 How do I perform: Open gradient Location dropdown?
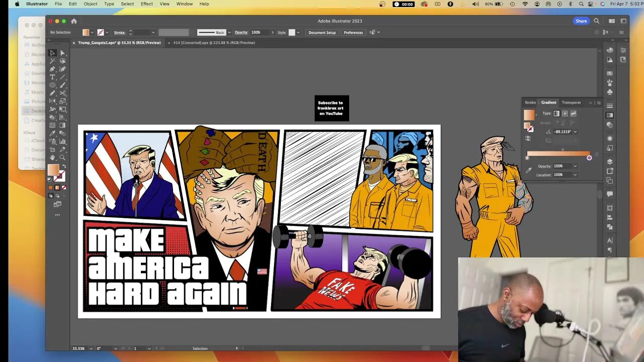coord(575,174)
